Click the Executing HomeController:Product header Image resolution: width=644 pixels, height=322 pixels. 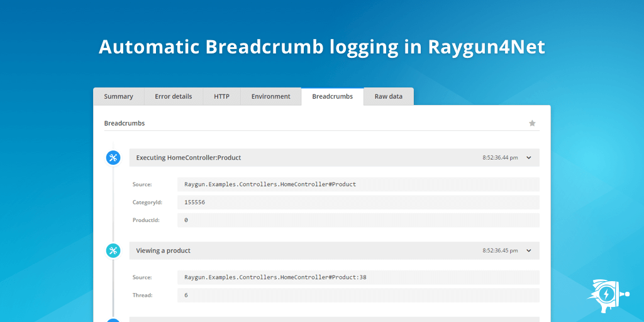pyautogui.click(x=335, y=158)
